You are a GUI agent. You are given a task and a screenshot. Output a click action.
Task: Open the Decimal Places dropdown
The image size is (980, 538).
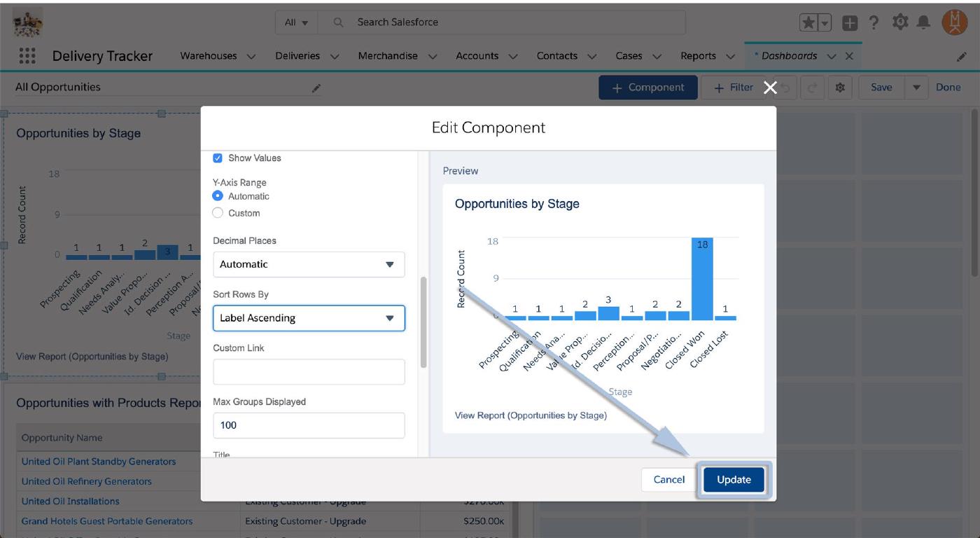pos(309,265)
